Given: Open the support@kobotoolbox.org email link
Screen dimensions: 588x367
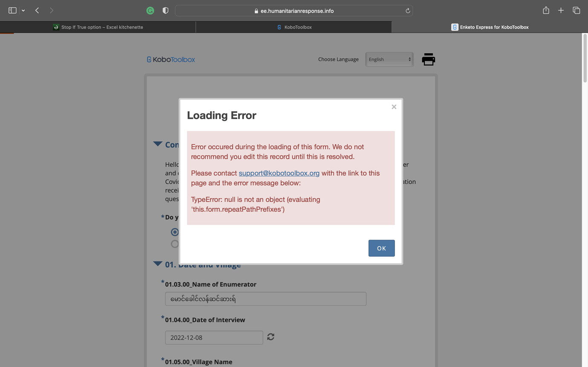Looking at the screenshot, I should point(279,173).
